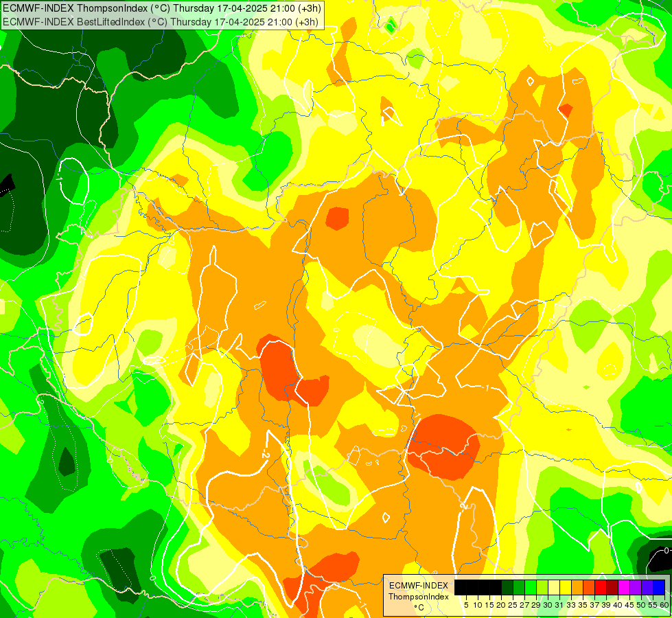
Task: Click the dark green 20-25 legend swatch
Action: click(x=507, y=587)
